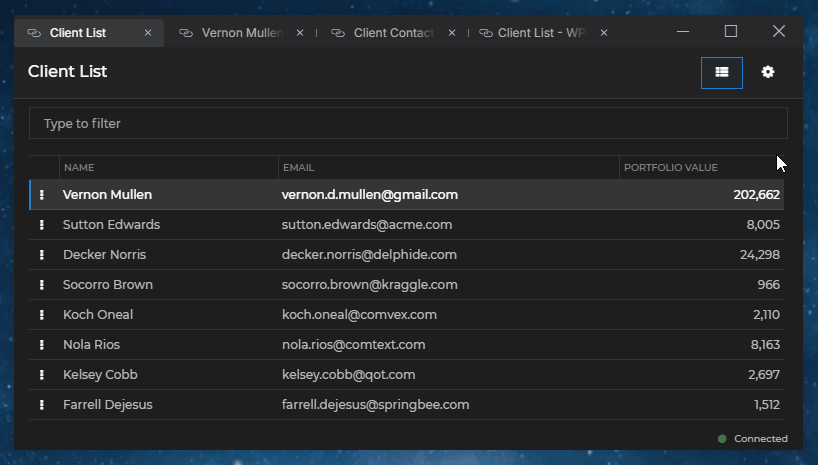Select the Vernon Mullen name cell
The height and width of the screenshot is (465, 818).
pyautogui.click(x=107, y=195)
